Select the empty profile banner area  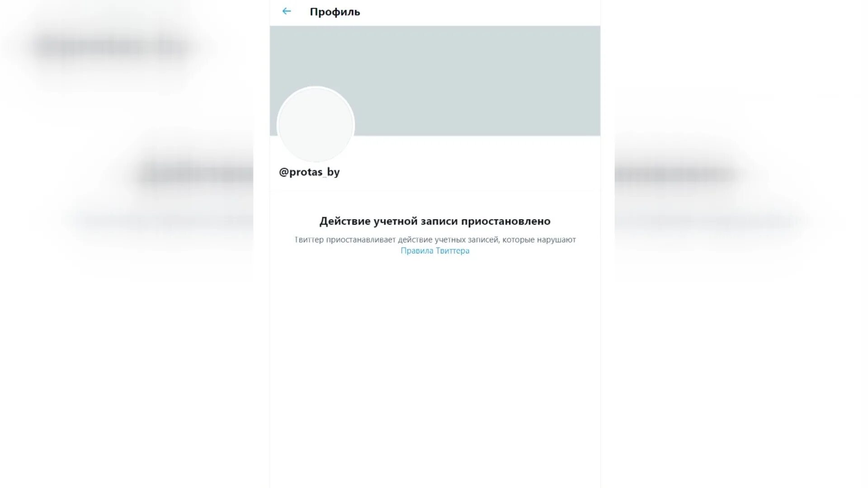coord(434,80)
